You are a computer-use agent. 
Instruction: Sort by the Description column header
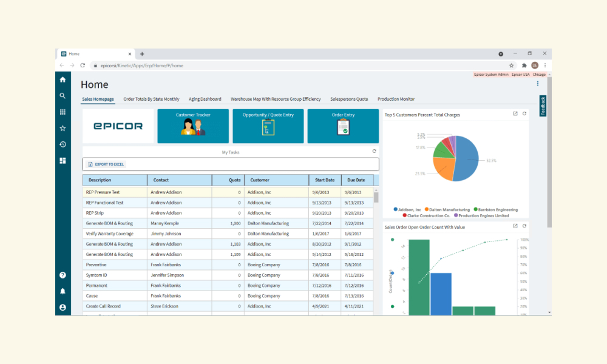[115, 180]
